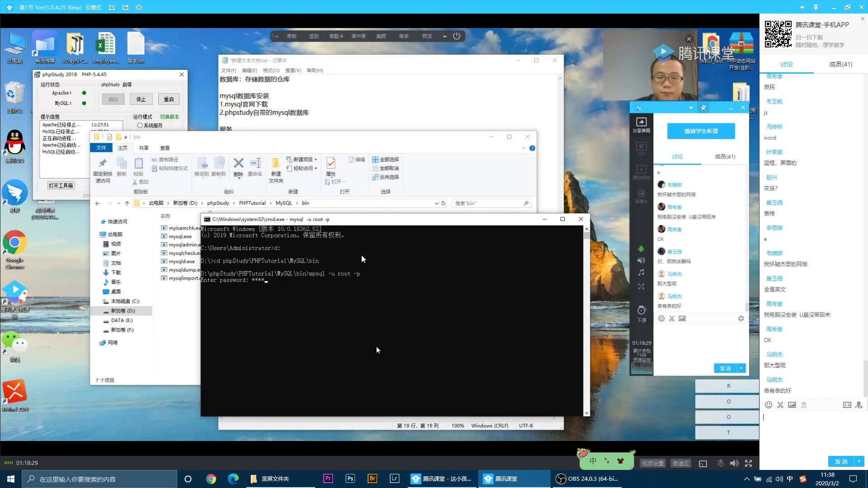Click picture icon in right discussion panel
The width and height of the screenshot is (868, 488).
coord(792,405)
